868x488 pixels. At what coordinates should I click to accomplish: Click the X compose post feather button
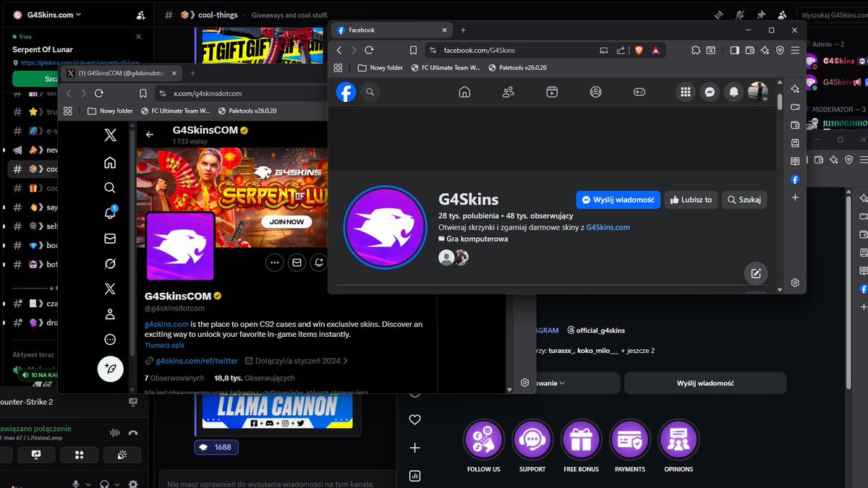coord(111,368)
